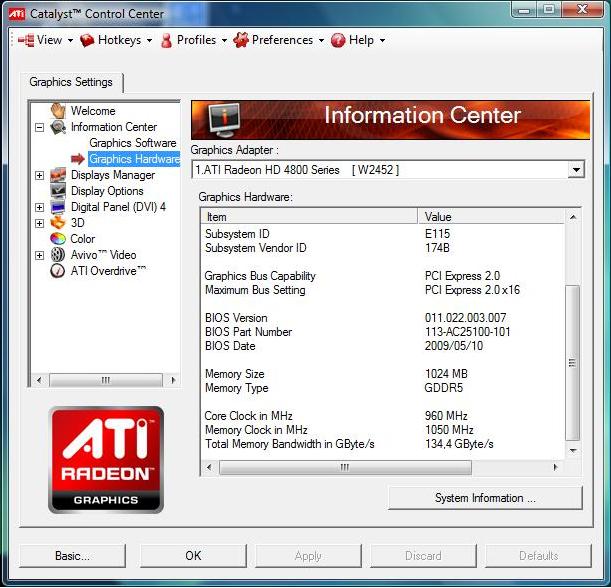Switch to Basic view button
The height and width of the screenshot is (588, 611).
point(72,556)
